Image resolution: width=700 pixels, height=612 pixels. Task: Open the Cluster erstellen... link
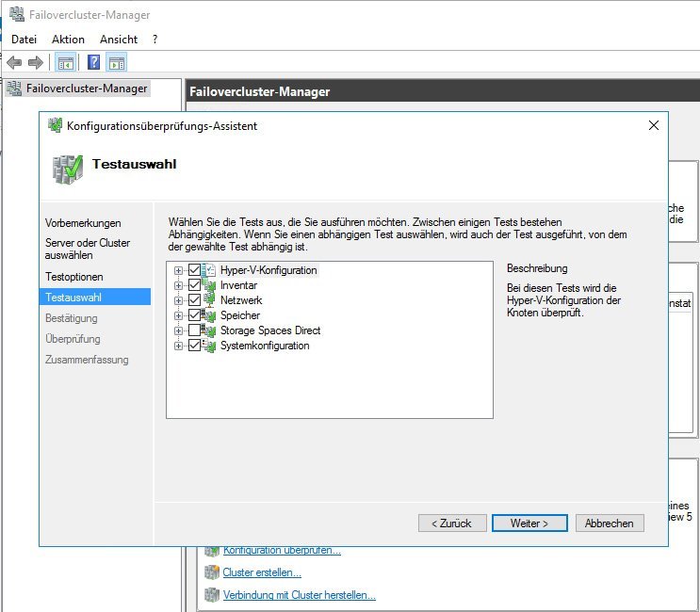point(262,572)
